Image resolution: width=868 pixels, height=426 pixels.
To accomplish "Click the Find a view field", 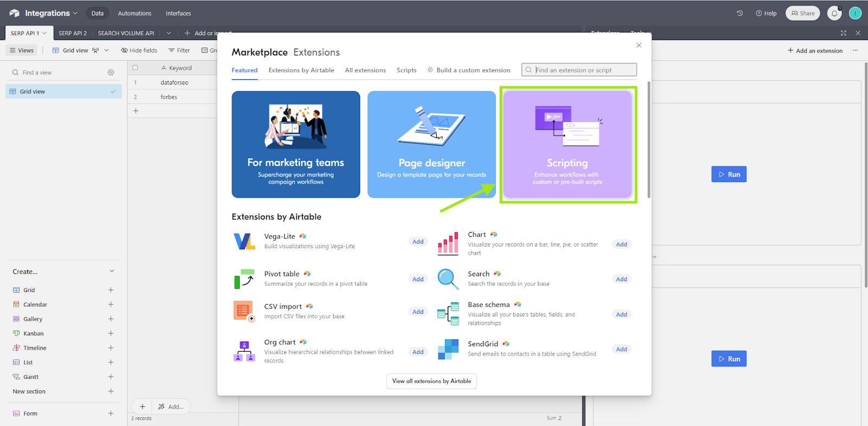I will 57,73.
